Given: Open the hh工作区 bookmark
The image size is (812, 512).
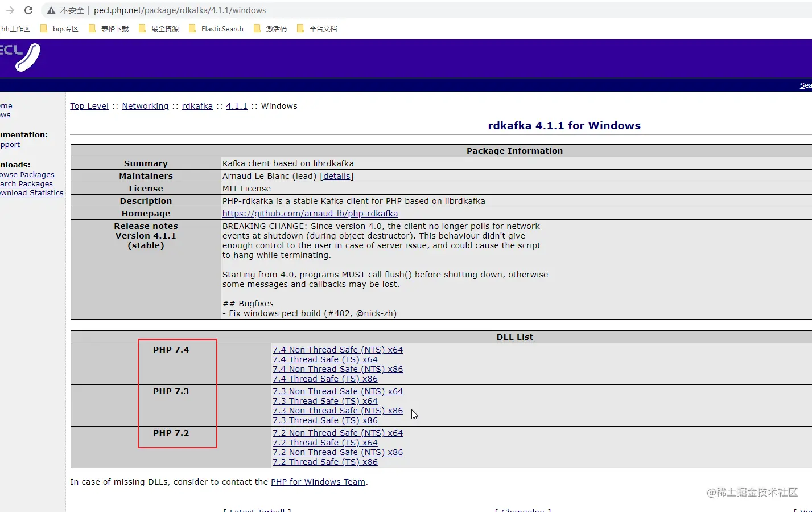Looking at the screenshot, I should click(17, 28).
